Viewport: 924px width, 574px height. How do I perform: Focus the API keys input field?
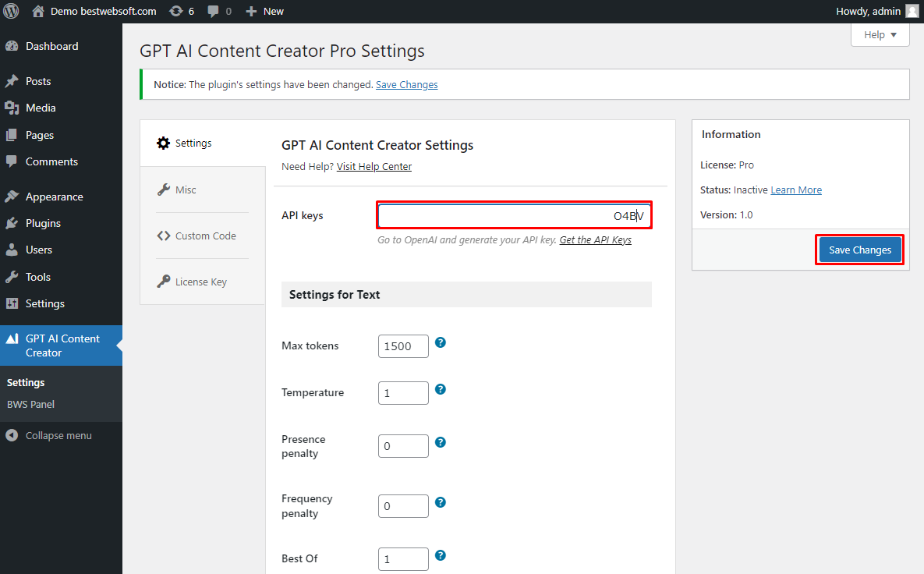pyautogui.click(x=514, y=216)
